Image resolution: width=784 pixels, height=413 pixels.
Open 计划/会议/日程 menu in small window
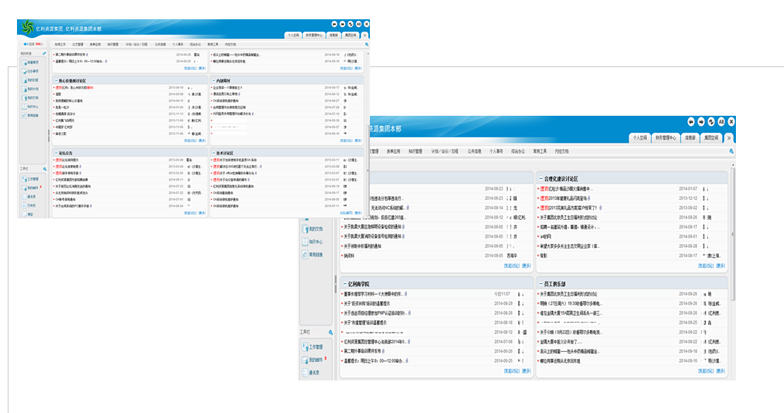pyautogui.click(x=136, y=44)
